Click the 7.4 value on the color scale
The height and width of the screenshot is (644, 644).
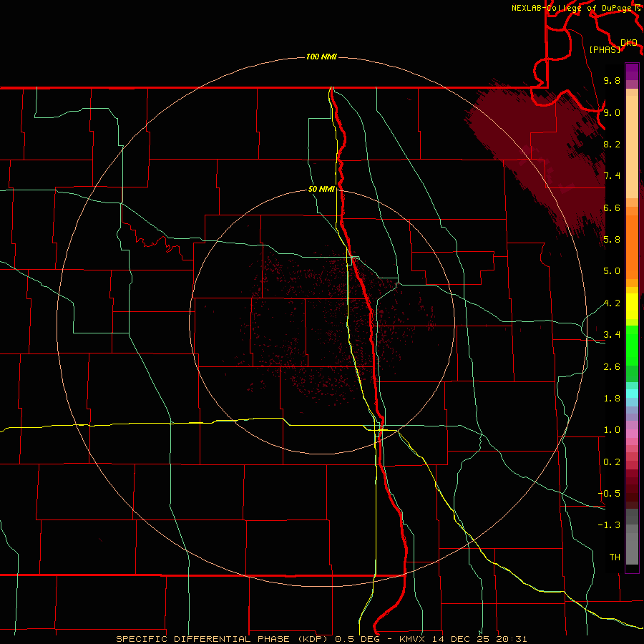(612, 176)
